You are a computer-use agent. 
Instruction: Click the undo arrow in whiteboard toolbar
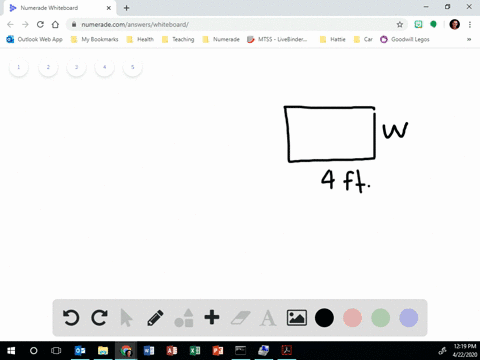coord(71,318)
